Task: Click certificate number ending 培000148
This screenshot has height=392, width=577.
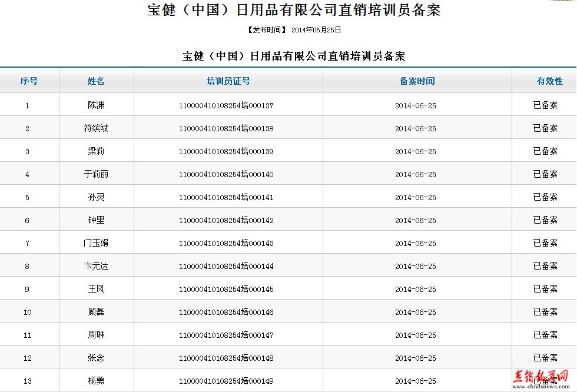Action: click(226, 358)
